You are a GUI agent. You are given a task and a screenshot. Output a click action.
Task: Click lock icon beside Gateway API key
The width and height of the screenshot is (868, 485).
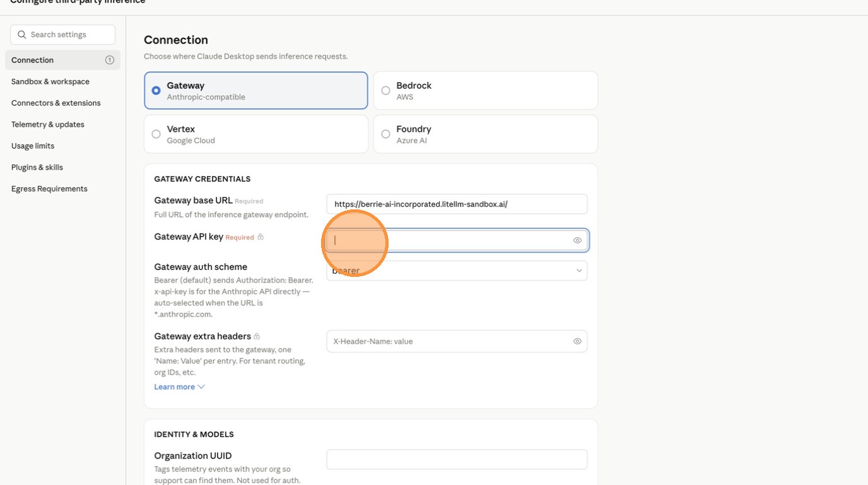(261, 237)
